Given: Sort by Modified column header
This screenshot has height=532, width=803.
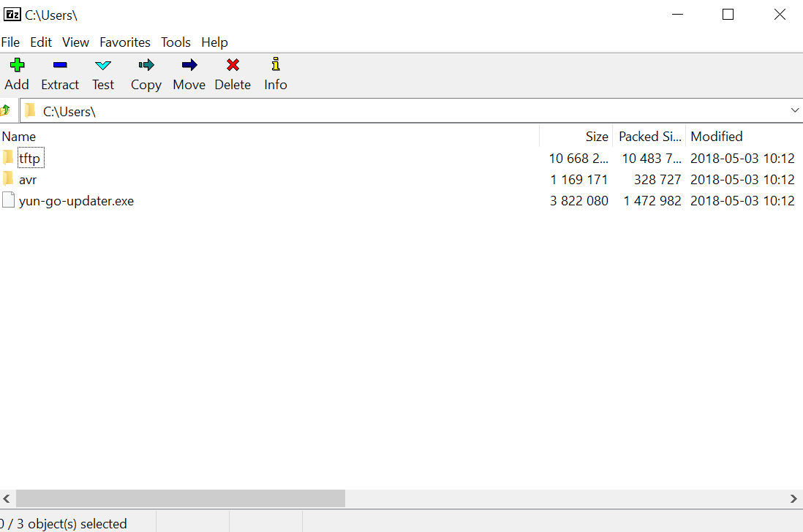Looking at the screenshot, I should point(716,137).
